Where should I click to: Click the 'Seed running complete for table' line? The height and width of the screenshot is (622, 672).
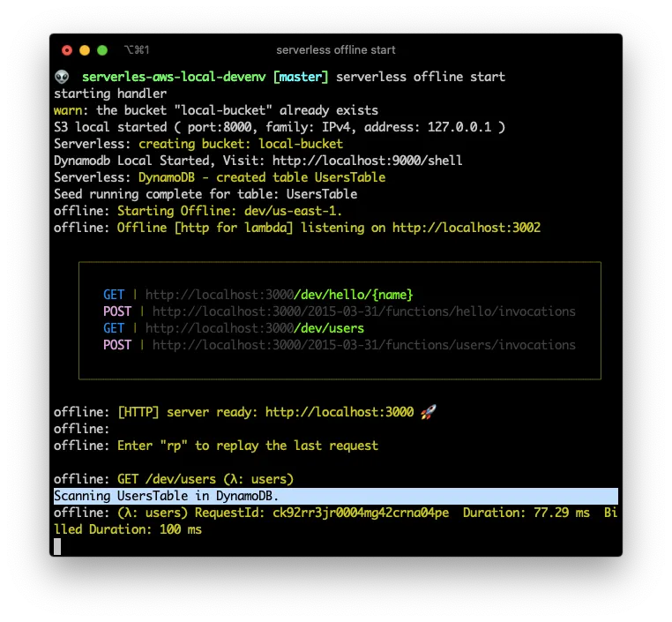point(205,194)
